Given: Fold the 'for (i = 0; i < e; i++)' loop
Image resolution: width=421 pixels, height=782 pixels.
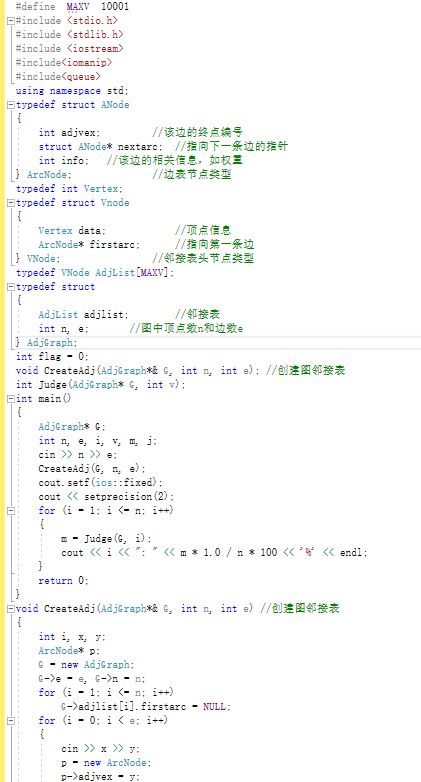Looking at the screenshot, I should 11,721.
